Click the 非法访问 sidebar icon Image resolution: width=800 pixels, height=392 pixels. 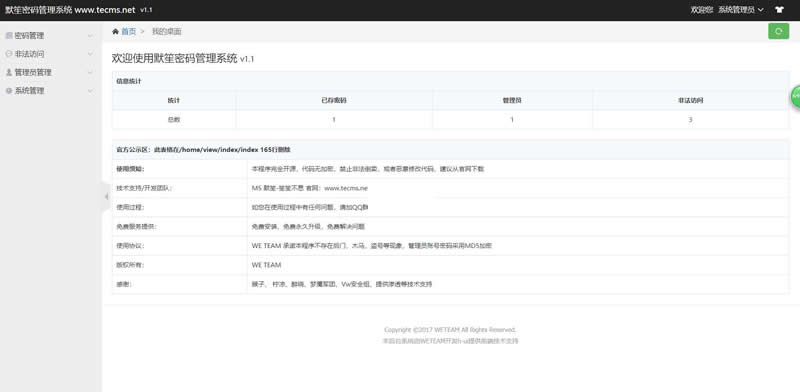pyautogui.click(x=9, y=54)
